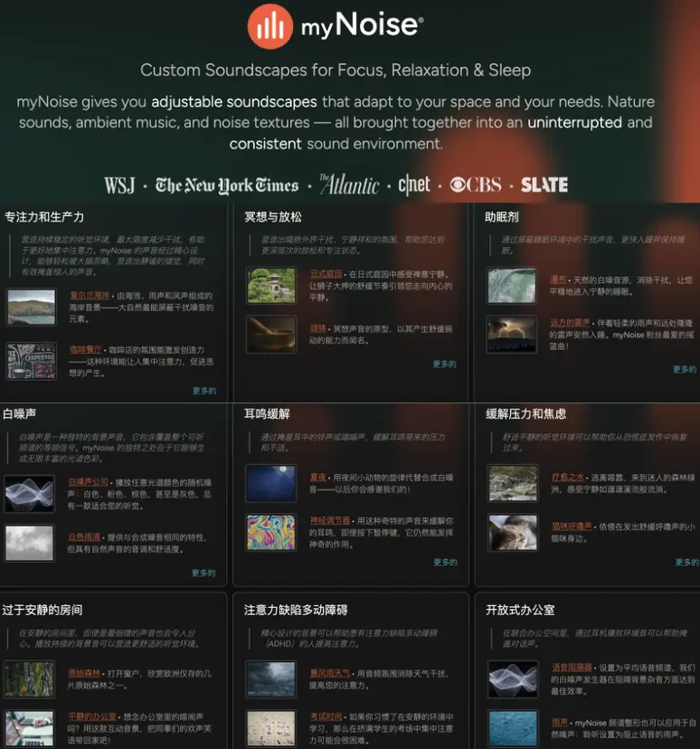The height and width of the screenshot is (749, 700).
Task: Open the singing bowl thumbnail
Action: click(271, 335)
